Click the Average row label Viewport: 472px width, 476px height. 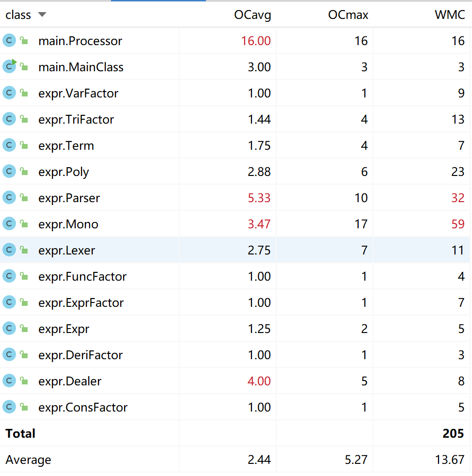tap(28, 460)
